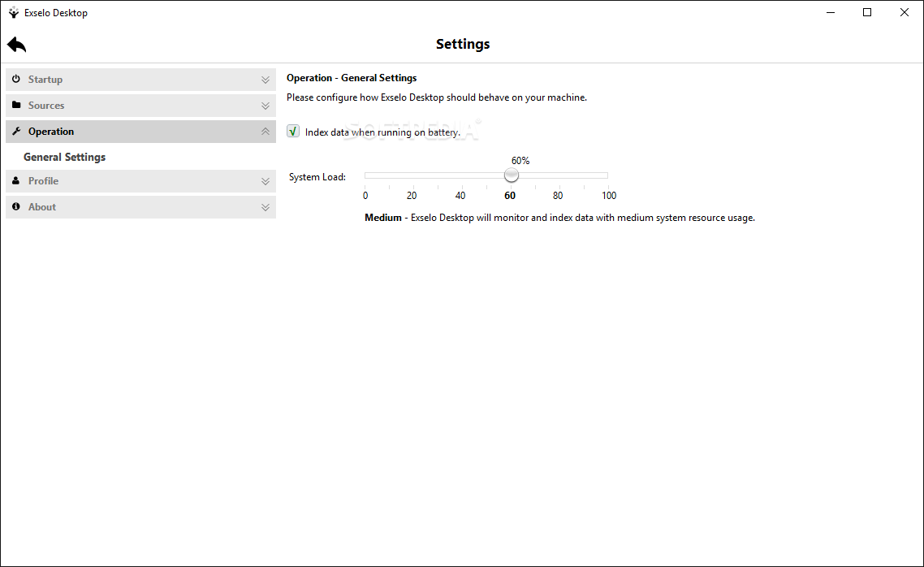This screenshot has width=924, height=567.
Task: Click the About info icon
Action: pos(16,206)
